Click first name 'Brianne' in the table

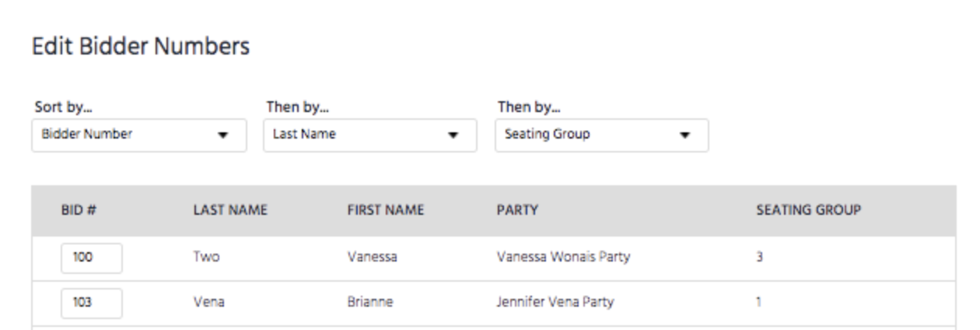pyautogui.click(x=369, y=303)
